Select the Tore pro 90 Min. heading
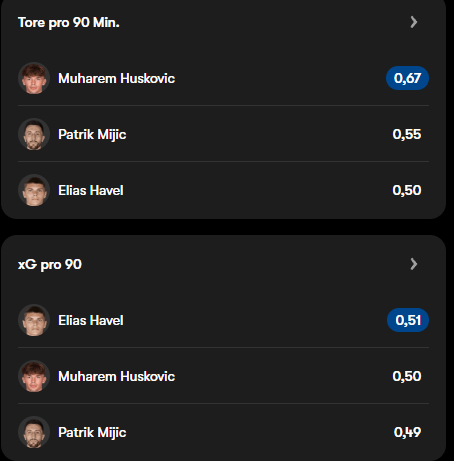The image size is (454, 461). coord(69,23)
